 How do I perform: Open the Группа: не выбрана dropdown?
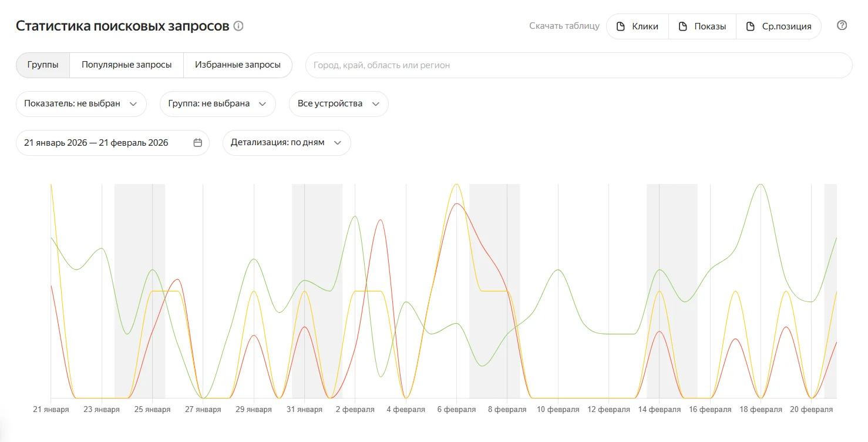coord(217,103)
